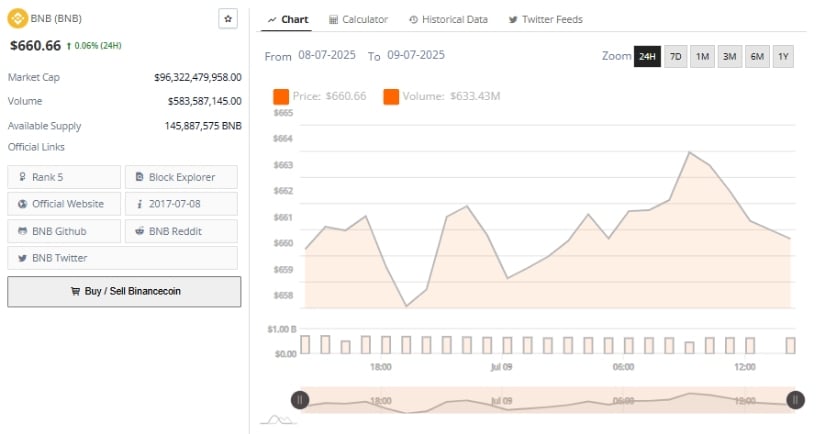Click the Twitter Feeds bird icon
Screen dimensions: 825x434
[513, 20]
